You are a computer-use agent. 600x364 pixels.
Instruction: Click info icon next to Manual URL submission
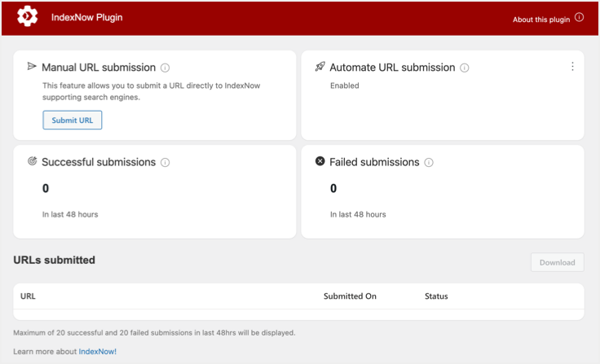(x=165, y=68)
